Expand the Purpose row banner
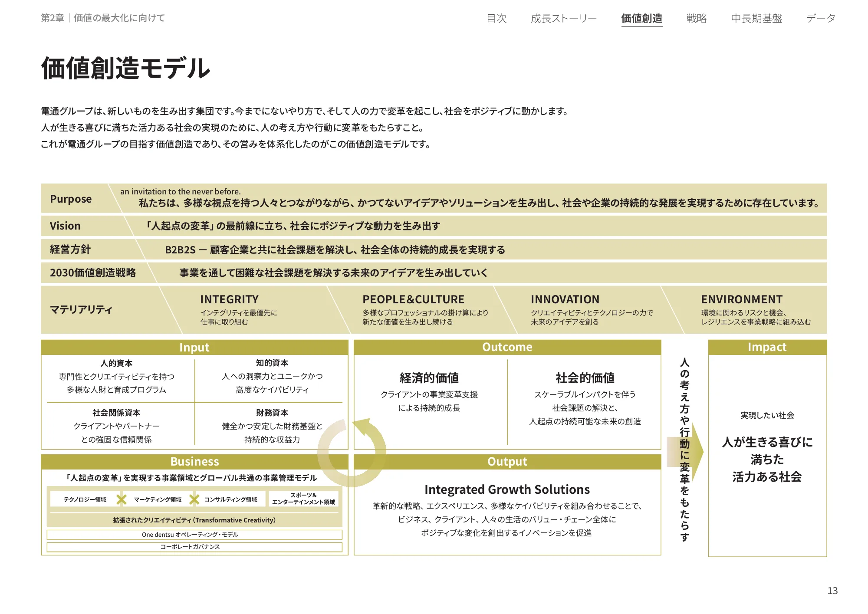The image size is (868, 614). [72, 199]
